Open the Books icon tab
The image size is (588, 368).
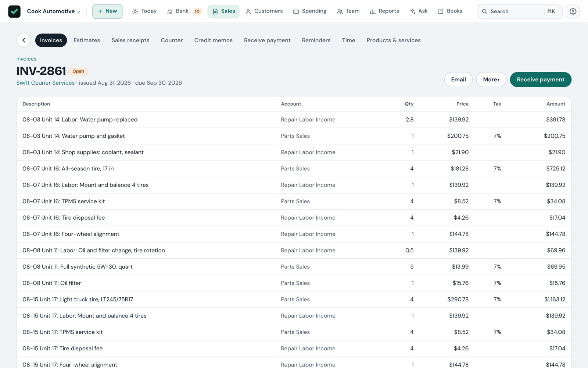tap(450, 11)
